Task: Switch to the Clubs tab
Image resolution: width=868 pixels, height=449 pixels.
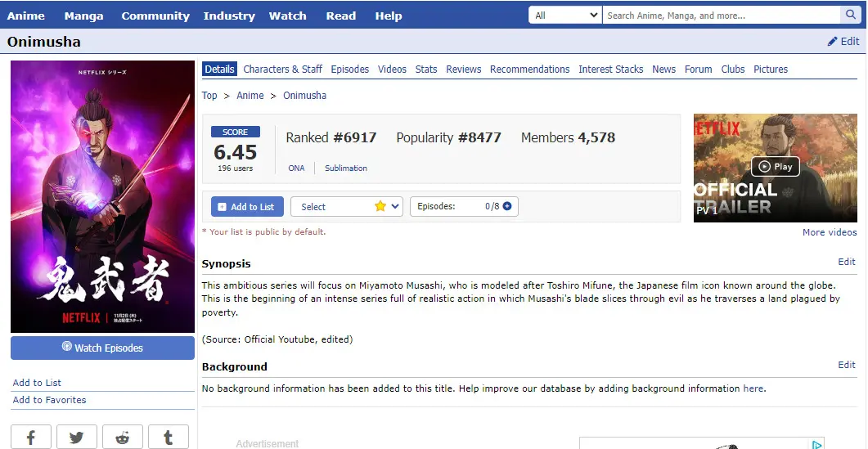Action: [x=733, y=70]
